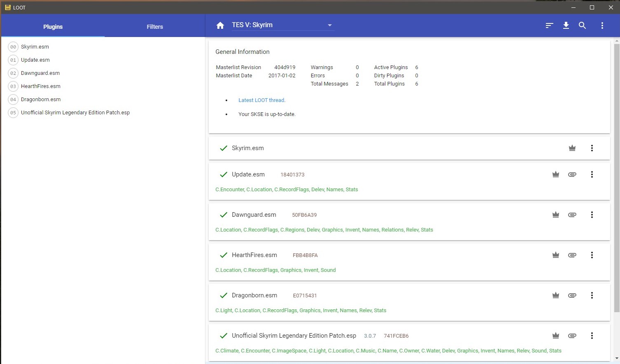Select Unofficial Skyrim Legendary Edition Patch.esp in the sidebar
The height and width of the screenshot is (364, 620).
(75, 113)
